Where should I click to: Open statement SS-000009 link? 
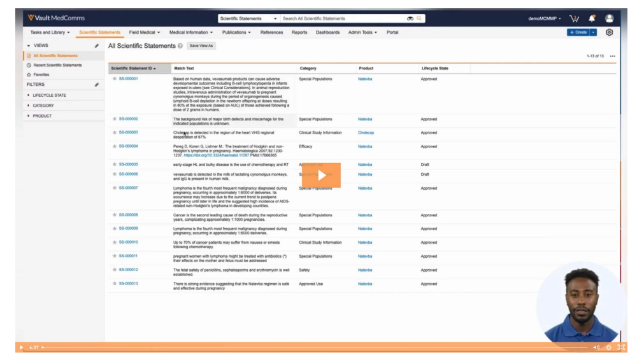coord(129,228)
